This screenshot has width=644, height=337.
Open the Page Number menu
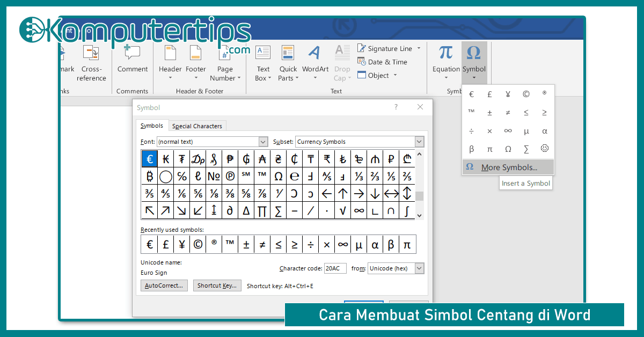(225, 63)
